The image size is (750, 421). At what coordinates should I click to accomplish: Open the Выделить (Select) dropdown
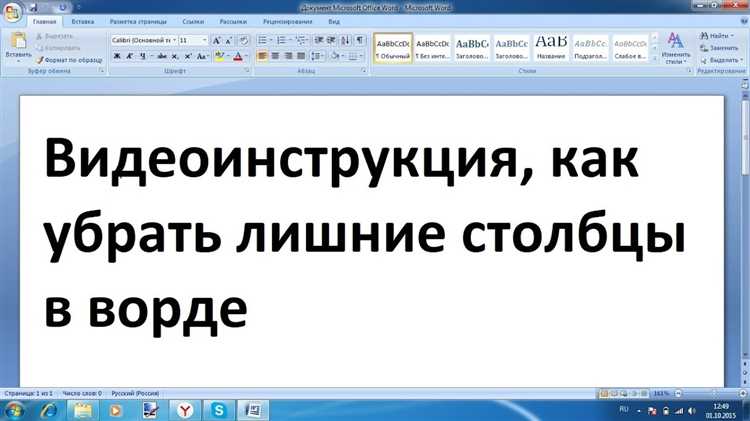click(x=722, y=60)
